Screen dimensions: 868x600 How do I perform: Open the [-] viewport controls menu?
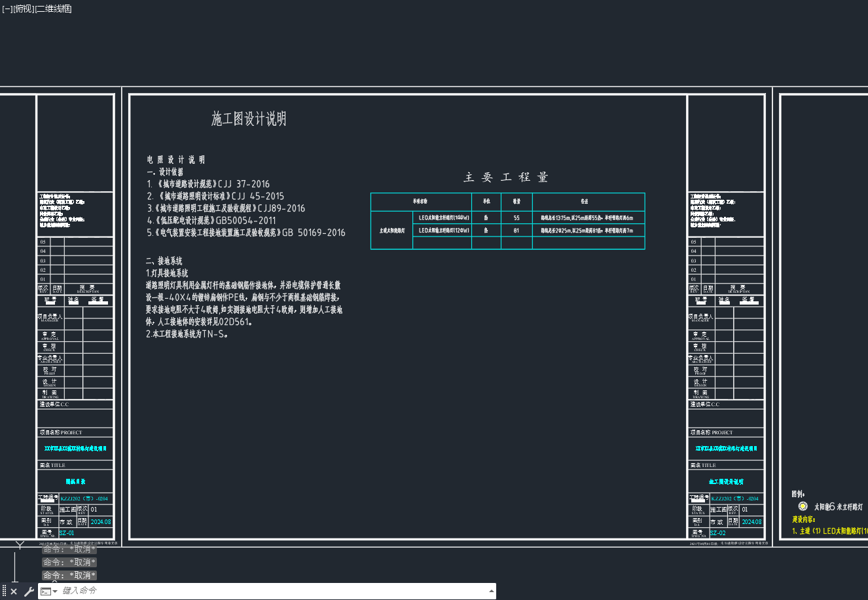(7, 9)
